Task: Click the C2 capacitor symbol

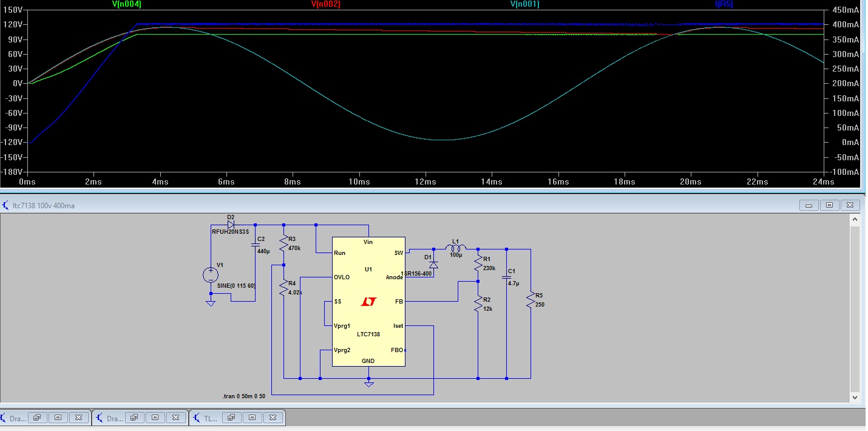Action: tap(255, 245)
